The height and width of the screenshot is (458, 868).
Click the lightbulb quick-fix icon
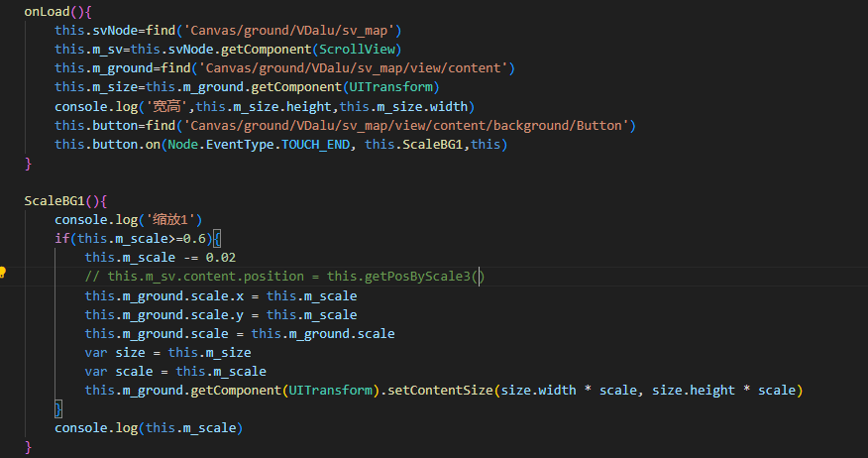4,273
